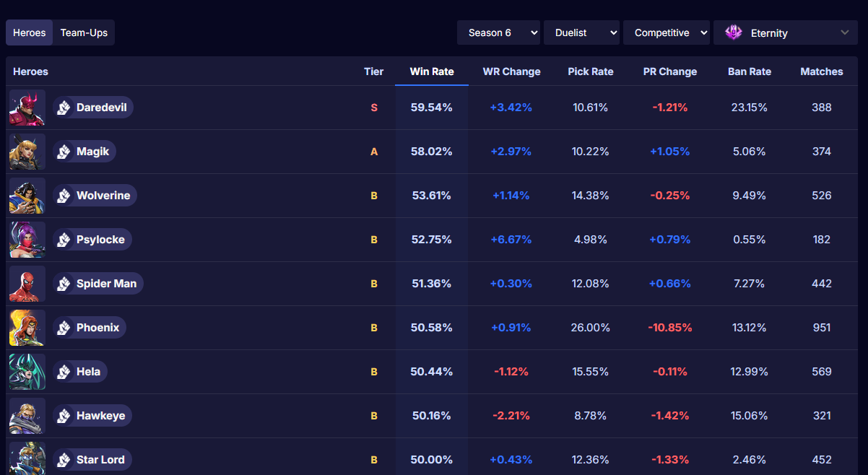The height and width of the screenshot is (475, 868).
Task: Click Wolverine's hero portrait thumbnail
Action: point(27,196)
